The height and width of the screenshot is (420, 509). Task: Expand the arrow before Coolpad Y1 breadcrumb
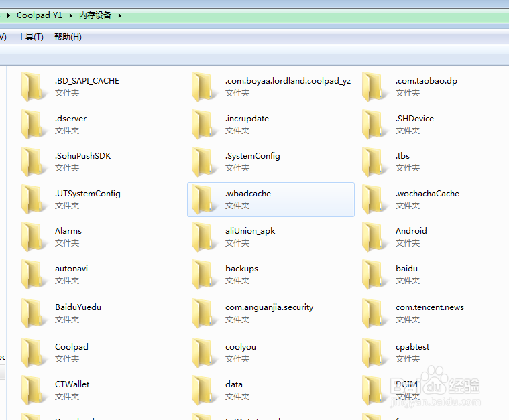click(x=9, y=15)
